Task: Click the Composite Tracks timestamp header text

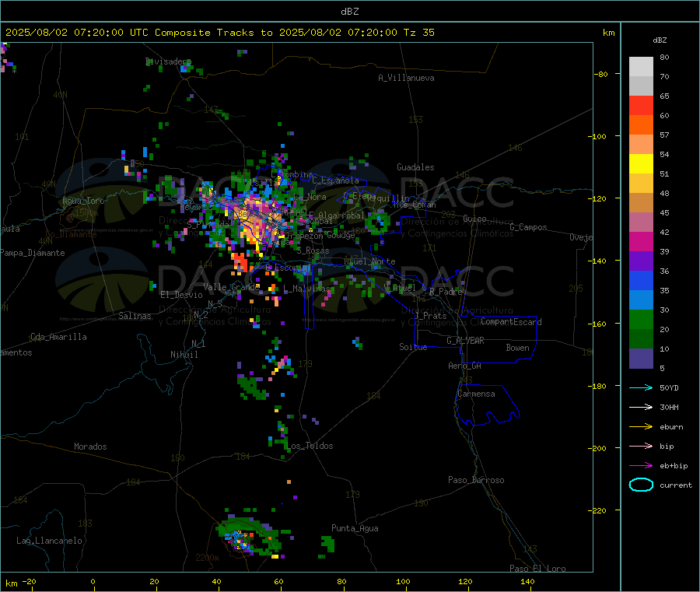Action: (x=220, y=33)
